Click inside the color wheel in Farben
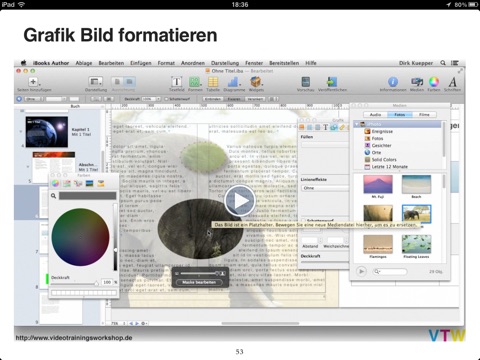The height and width of the screenshot is (360, 480). pyautogui.click(x=80, y=237)
